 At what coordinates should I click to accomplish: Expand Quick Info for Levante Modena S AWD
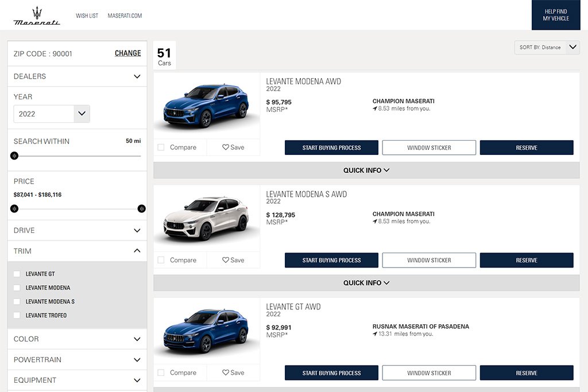(366, 283)
